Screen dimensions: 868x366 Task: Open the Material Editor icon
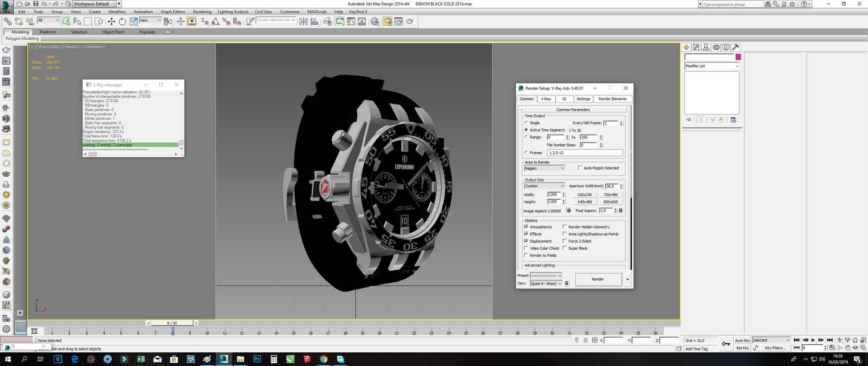tap(375, 21)
